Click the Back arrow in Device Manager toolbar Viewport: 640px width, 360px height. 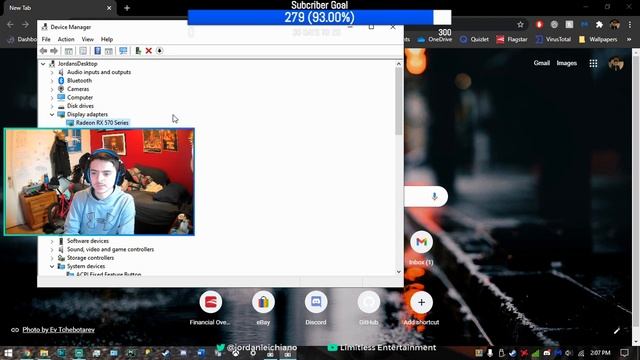pyautogui.click(x=44, y=51)
